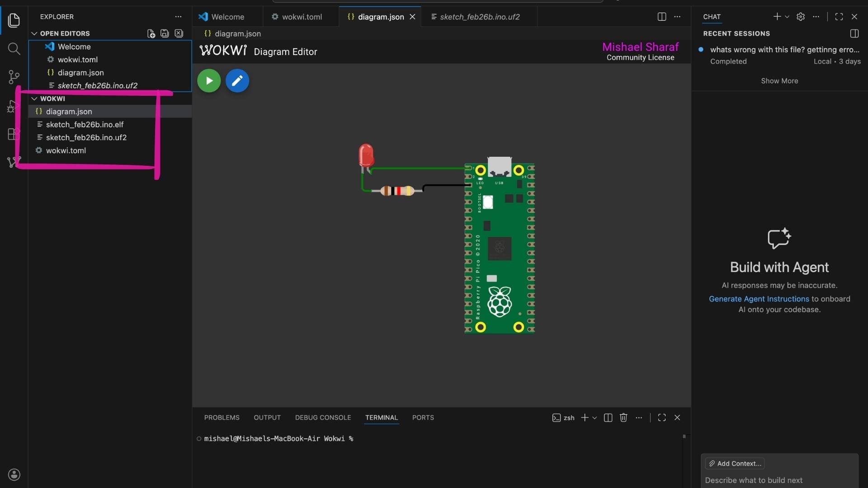
Task: Open the Search view in activity bar
Action: (x=14, y=49)
